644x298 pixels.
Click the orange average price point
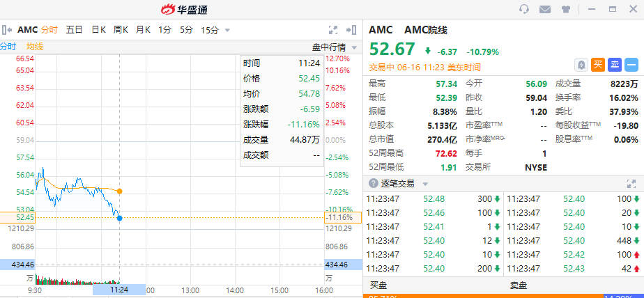pyautogui.click(x=119, y=191)
